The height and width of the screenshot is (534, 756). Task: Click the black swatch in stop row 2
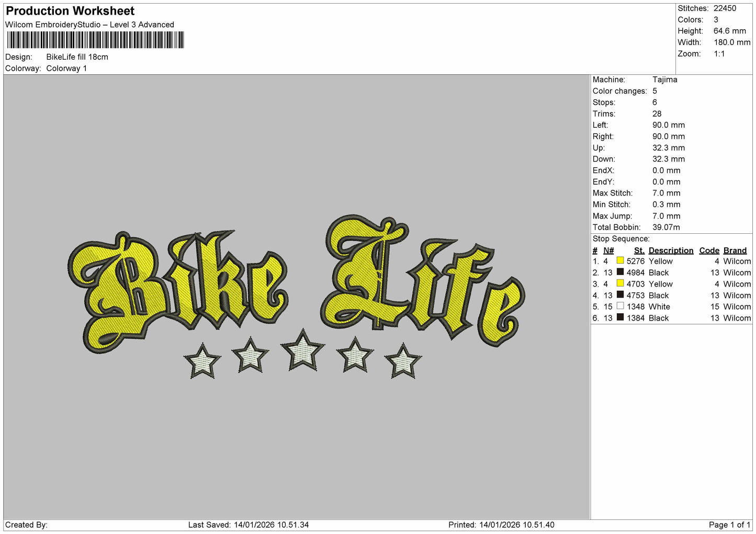tap(620, 272)
